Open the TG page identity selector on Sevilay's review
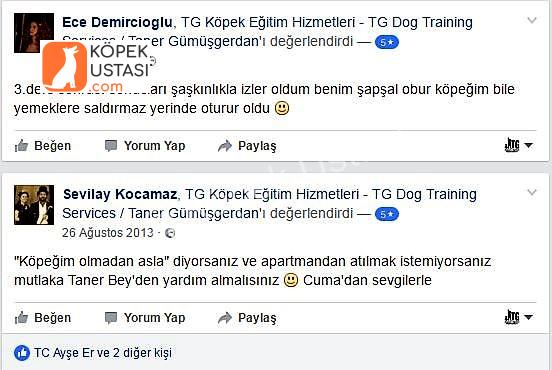This screenshot has width=552, height=370. [518, 317]
